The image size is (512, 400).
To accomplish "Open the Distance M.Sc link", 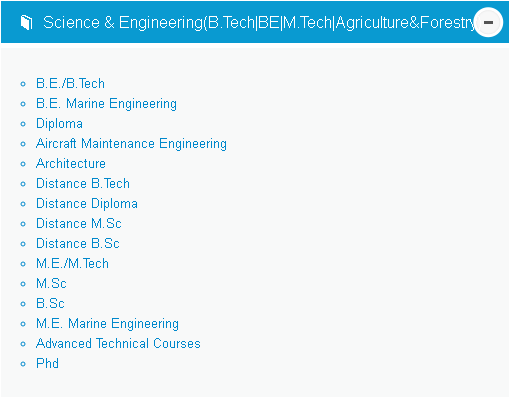I will [x=79, y=224].
